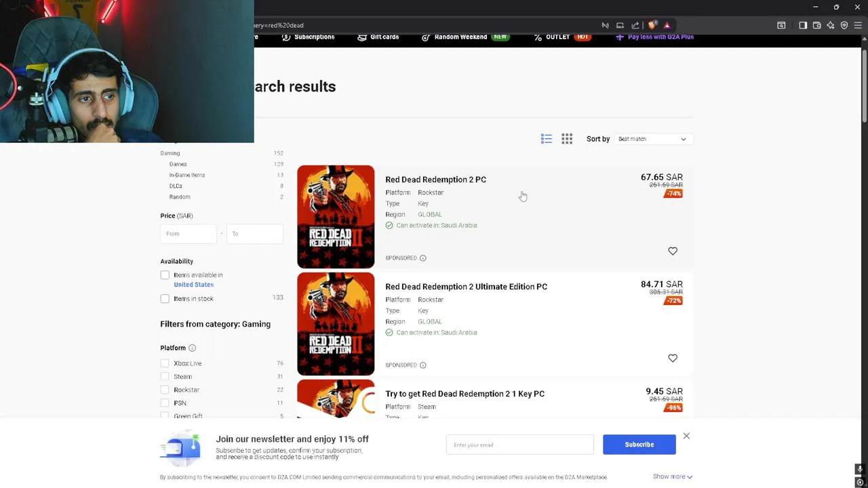Screen dimensions: 868x488
Task: Open the browser hamburger menu
Action: click(859, 26)
